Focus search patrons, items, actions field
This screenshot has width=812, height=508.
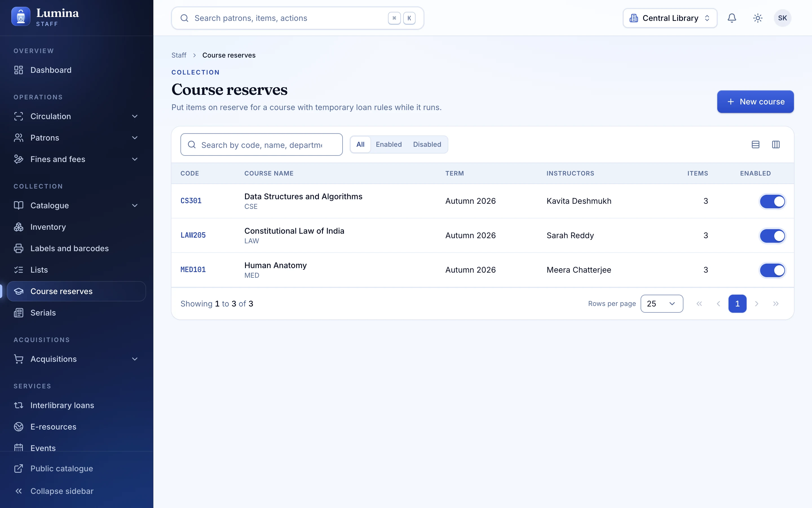point(298,18)
